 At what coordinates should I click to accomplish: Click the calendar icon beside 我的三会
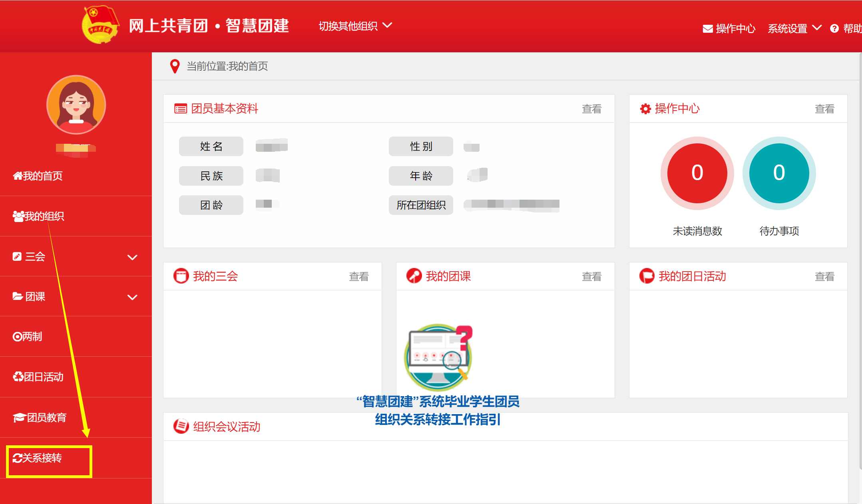[x=181, y=276]
